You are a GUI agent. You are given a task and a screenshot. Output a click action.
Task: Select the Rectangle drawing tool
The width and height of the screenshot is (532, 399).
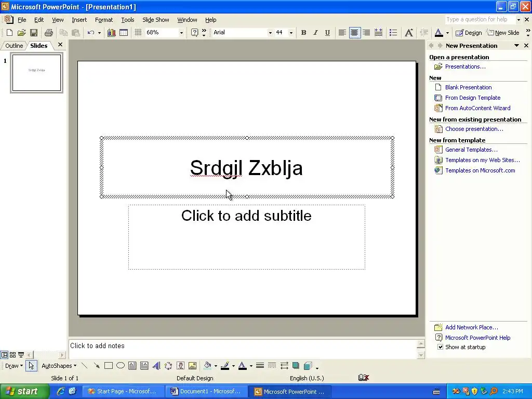(x=109, y=366)
